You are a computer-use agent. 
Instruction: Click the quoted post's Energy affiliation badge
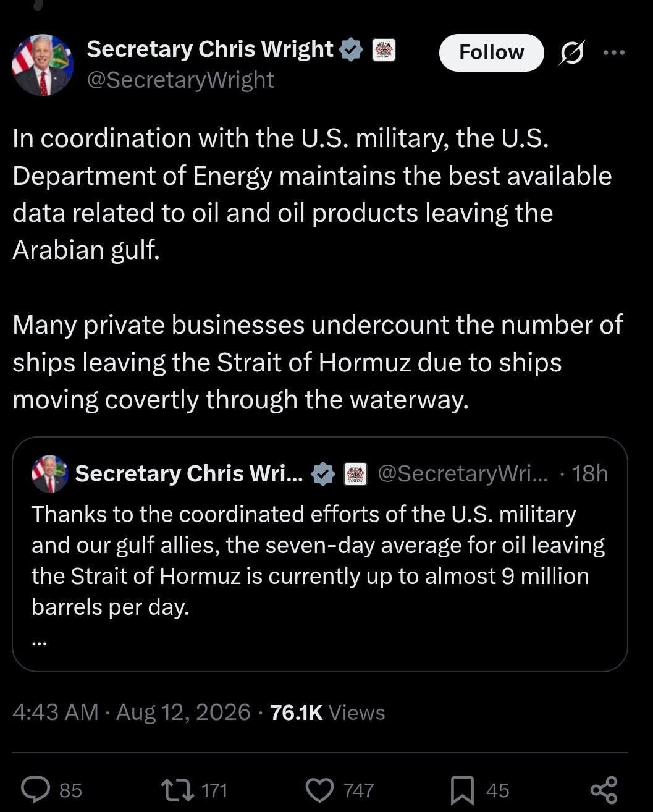355,474
